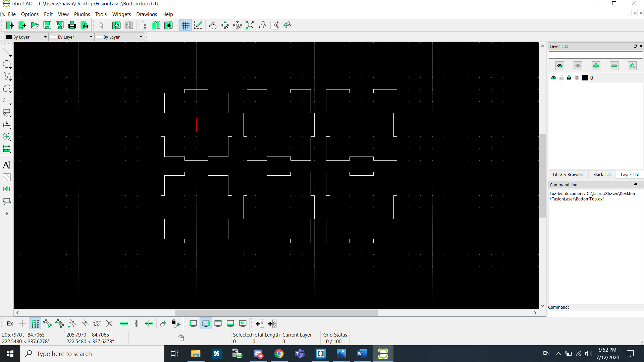Select the pointer selection tool

coord(101,25)
